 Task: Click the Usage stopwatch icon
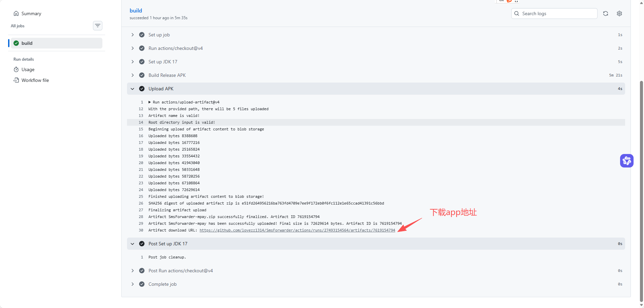tap(16, 69)
